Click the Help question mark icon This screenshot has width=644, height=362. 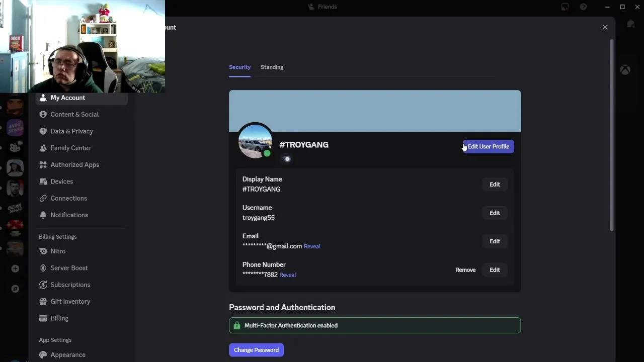tap(583, 7)
